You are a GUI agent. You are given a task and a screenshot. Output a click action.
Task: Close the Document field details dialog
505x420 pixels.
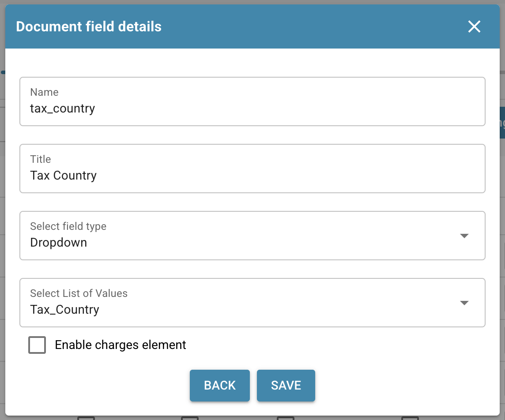(x=474, y=27)
